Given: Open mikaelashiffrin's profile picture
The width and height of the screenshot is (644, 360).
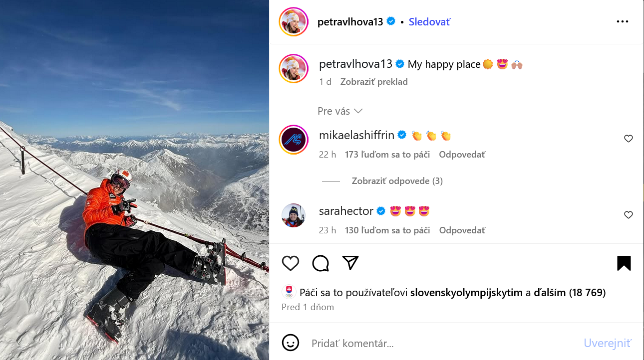Looking at the screenshot, I should coord(294,140).
